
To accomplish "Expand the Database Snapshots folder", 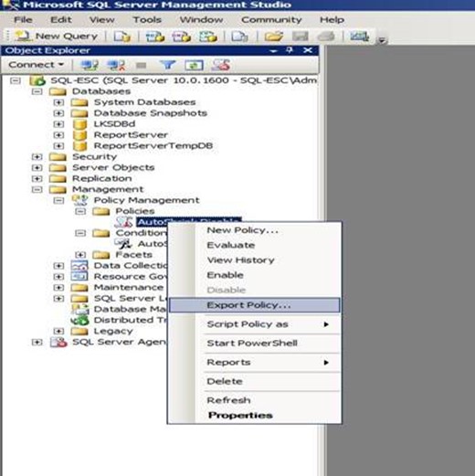I will (58, 113).
